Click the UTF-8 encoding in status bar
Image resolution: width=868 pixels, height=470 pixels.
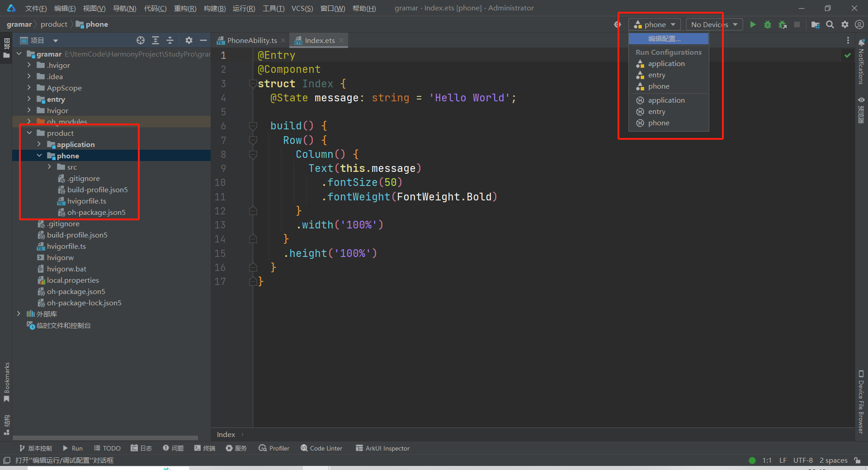(803, 460)
